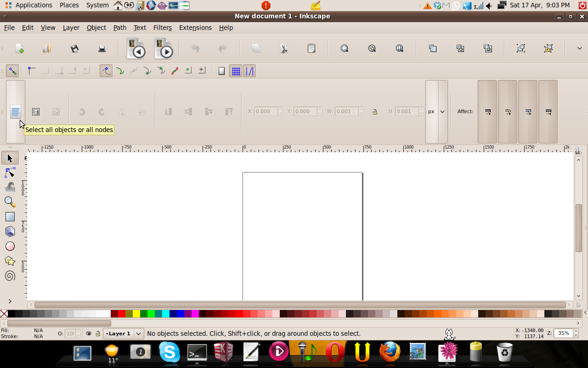Click the Select All objects button
The image size is (588, 368).
pyautogui.click(x=16, y=111)
